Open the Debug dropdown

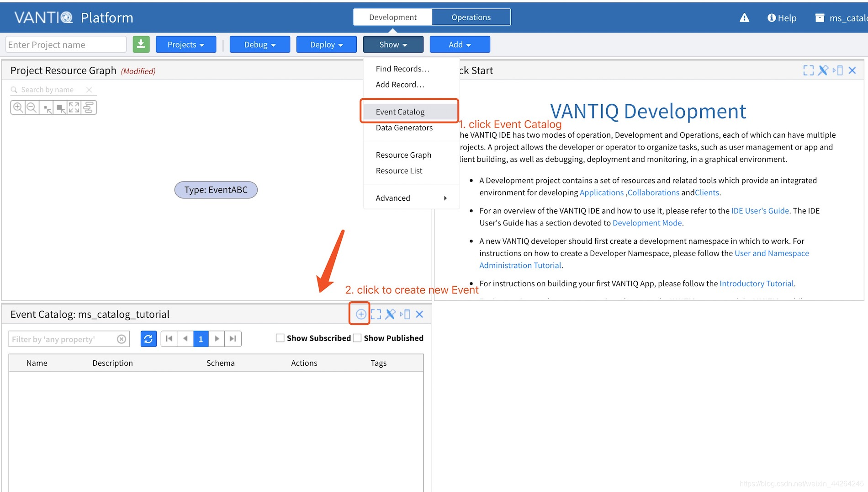point(260,44)
